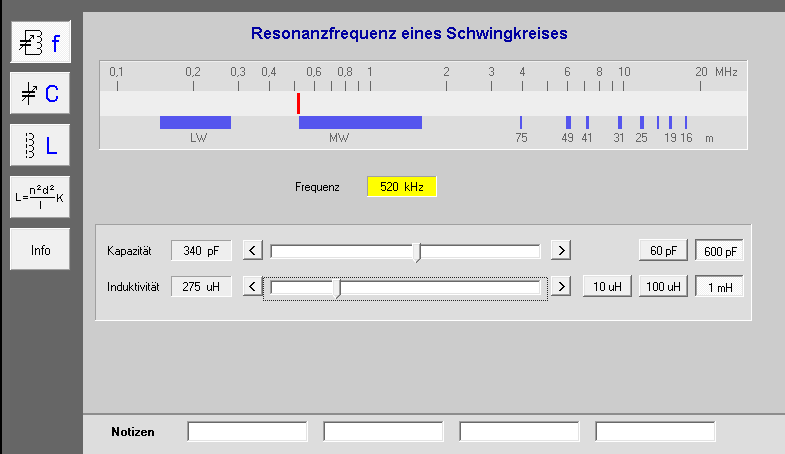Click the Info button in sidebar
The width and height of the screenshot is (785, 454).
[x=40, y=250]
